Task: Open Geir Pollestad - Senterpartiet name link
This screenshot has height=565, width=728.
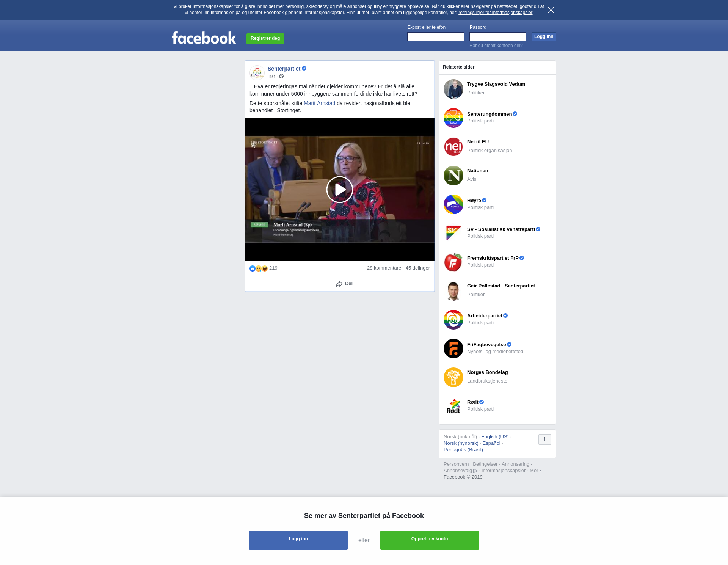Action: click(501, 286)
